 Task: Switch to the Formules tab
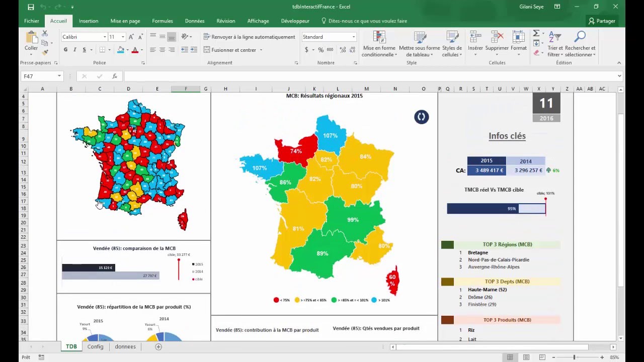(163, 21)
